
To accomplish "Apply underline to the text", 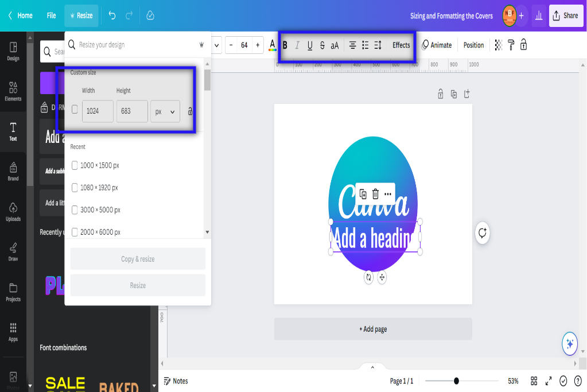I will pos(310,45).
